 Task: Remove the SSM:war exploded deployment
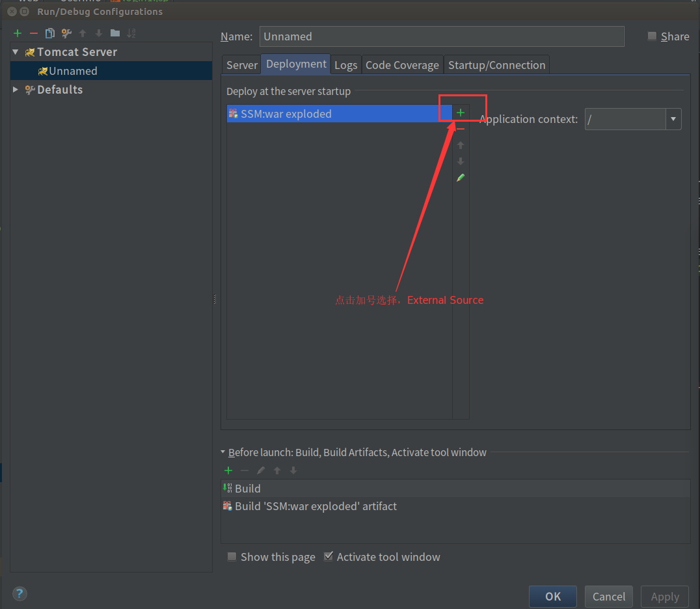pyautogui.click(x=461, y=129)
